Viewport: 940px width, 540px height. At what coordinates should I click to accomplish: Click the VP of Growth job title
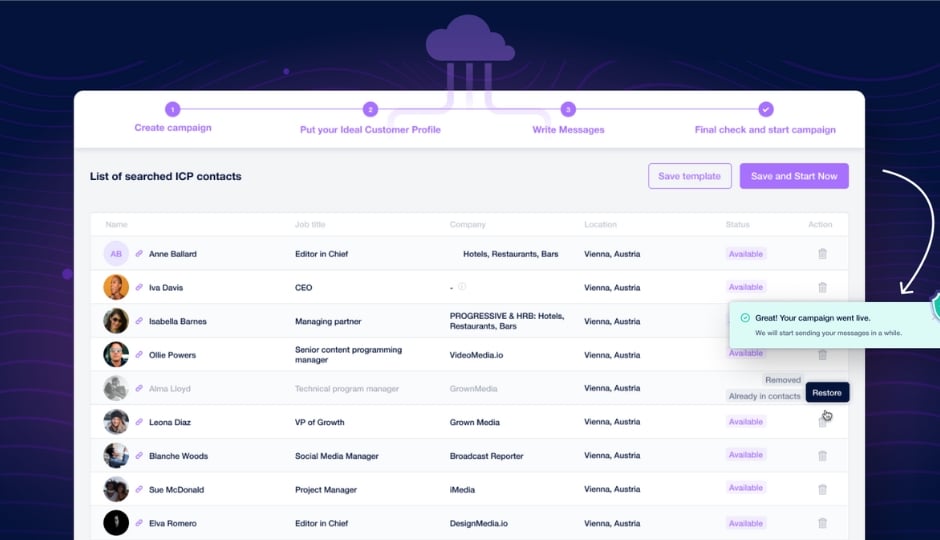[320, 422]
